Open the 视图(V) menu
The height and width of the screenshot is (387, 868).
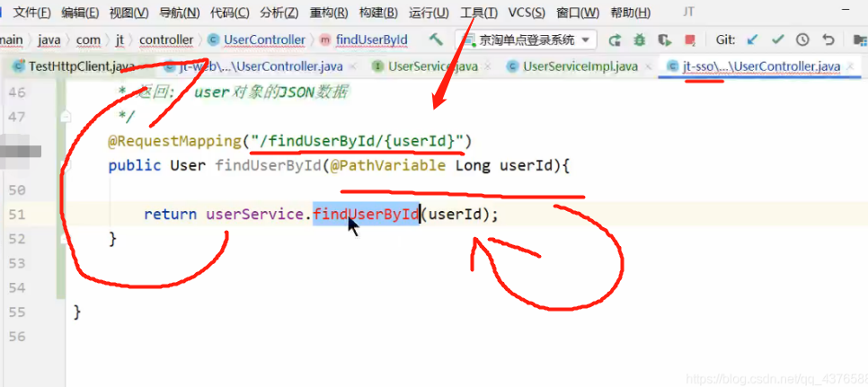[x=129, y=13]
